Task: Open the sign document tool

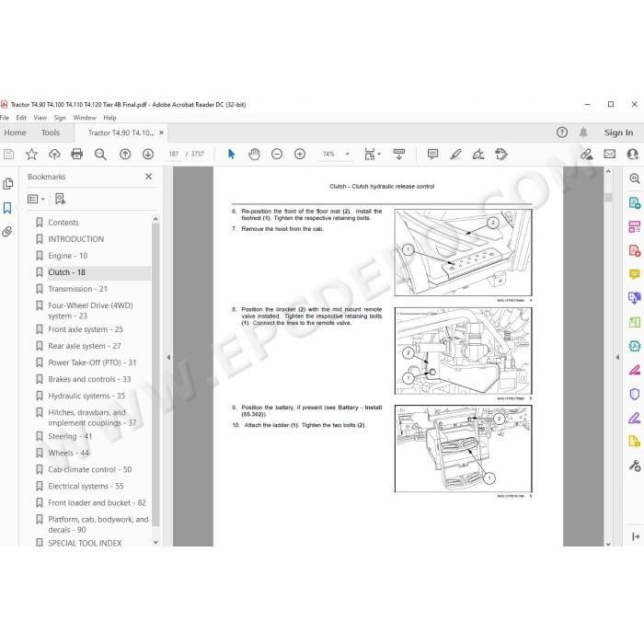Action: pos(478,154)
